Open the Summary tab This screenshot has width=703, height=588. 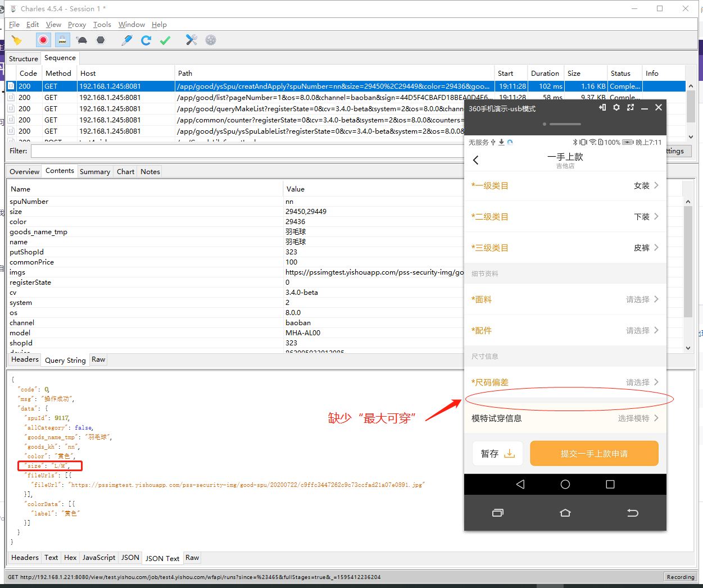coord(95,171)
